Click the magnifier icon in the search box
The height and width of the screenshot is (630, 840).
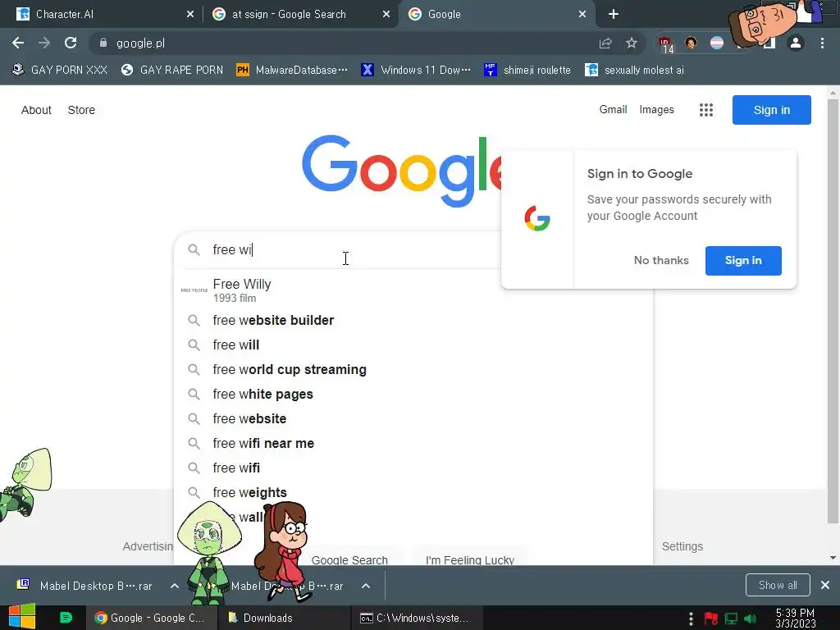pyautogui.click(x=194, y=250)
